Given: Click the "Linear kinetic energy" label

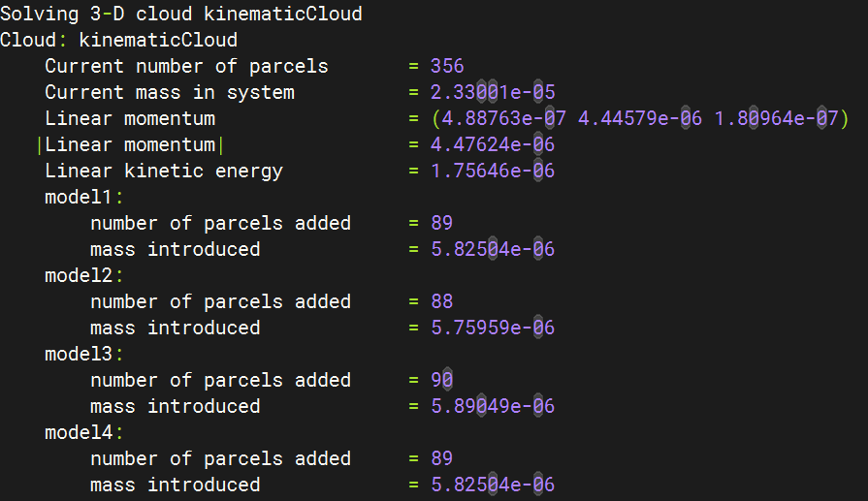Looking at the screenshot, I should tap(164, 172).
